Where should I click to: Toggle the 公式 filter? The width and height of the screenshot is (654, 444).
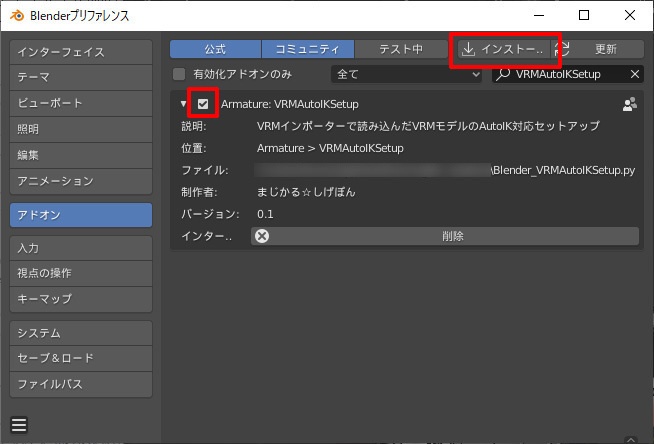215,49
